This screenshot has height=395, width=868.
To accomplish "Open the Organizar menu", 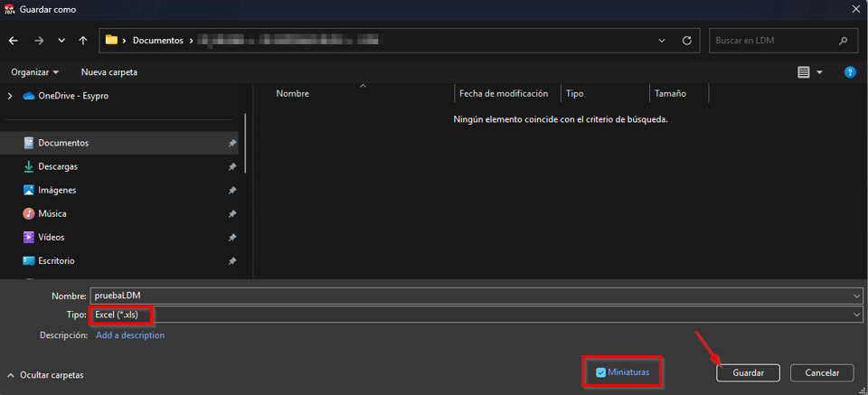I will pos(34,72).
